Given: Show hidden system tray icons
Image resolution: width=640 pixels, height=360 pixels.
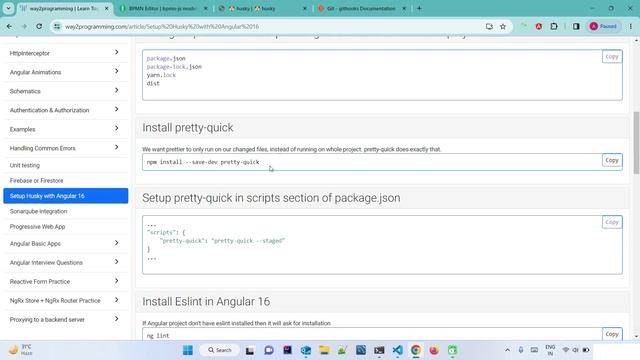Looking at the screenshot, I should pos(507,350).
